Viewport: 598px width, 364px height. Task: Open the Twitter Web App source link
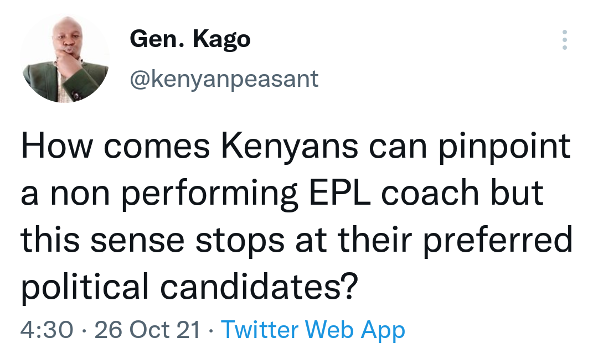(x=313, y=330)
